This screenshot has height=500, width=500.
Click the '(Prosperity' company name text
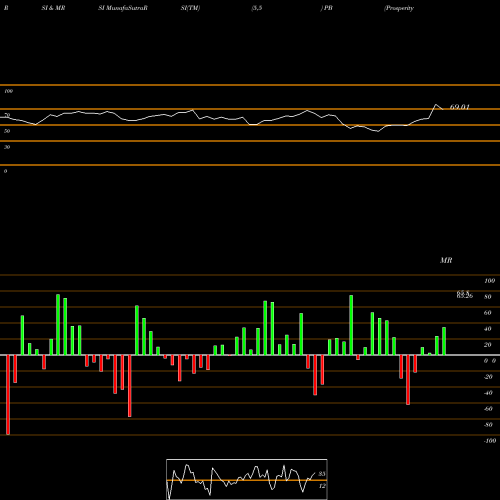(399, 8)
